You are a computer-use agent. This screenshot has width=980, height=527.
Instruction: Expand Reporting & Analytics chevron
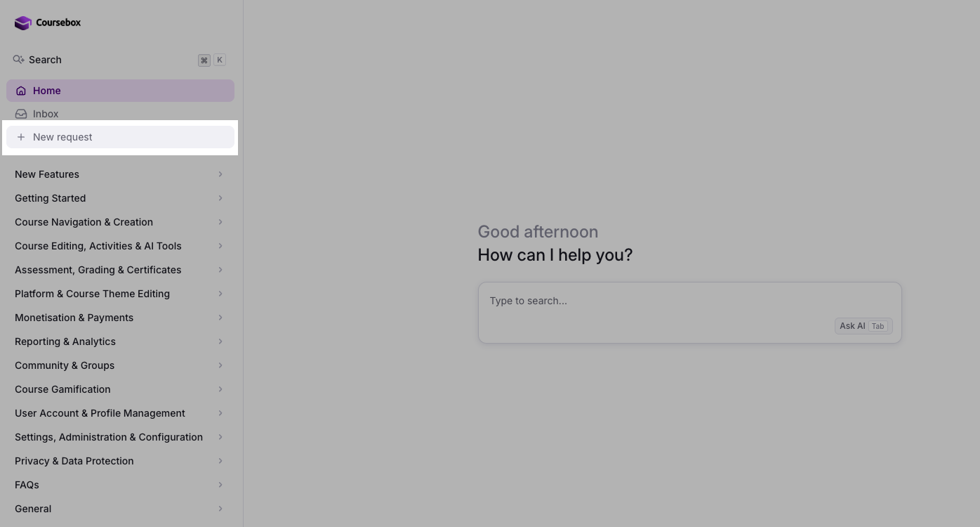pyautogui.click(x=220, y=341)
